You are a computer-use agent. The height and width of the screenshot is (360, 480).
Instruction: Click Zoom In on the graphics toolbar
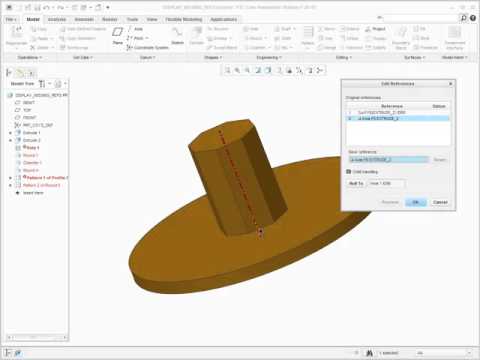(237, 70)
